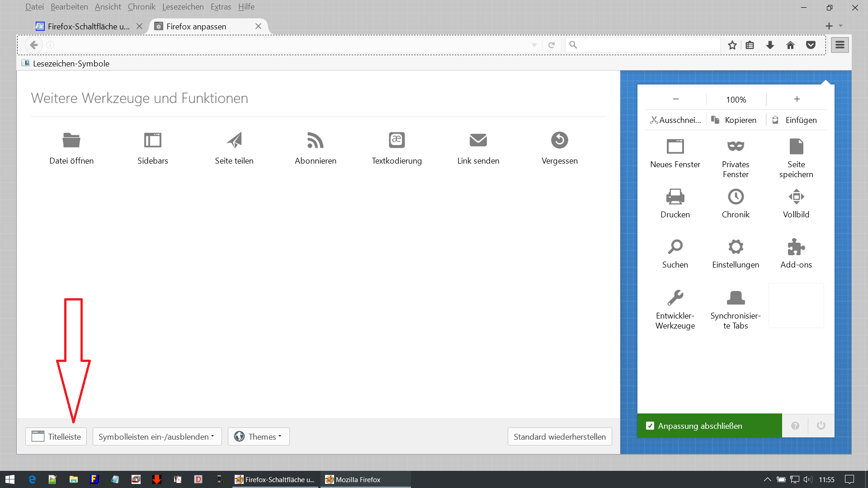Toggle the Anpassung abschließen checkbox
This screenshot has height=488, width=868.
coord(650,426)
